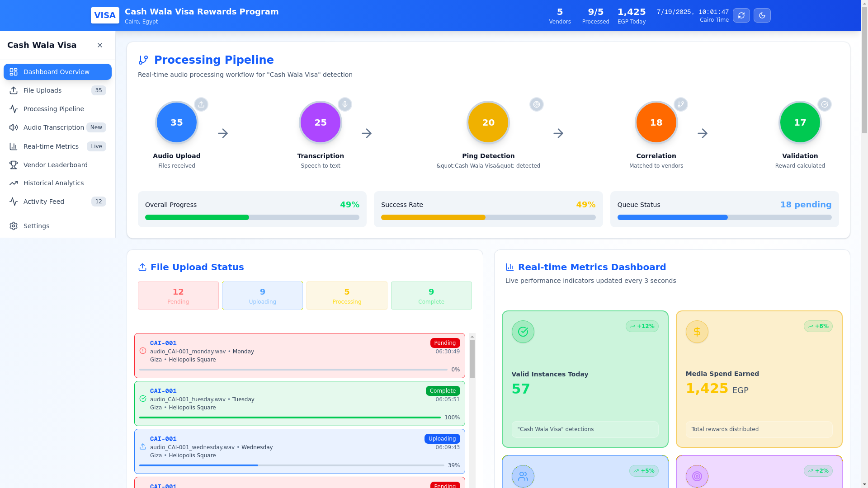
Task: Click the VISA logo badge in header
Action: (x=105, y=15)
